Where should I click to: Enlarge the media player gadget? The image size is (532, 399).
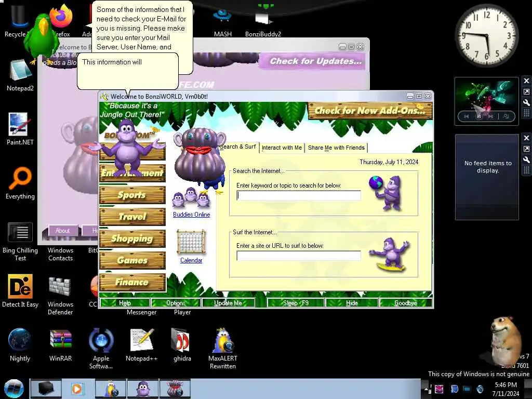point(526,91)
